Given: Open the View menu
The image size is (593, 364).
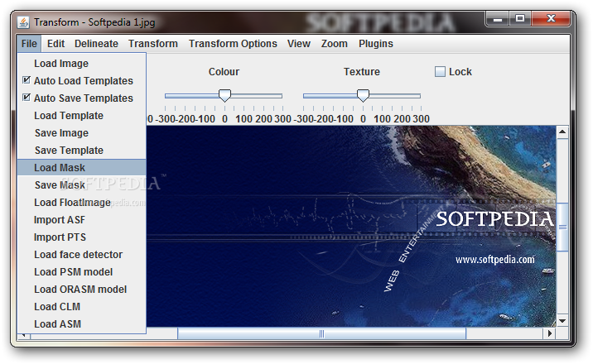Looking at the screenshot, I should 299,44.
